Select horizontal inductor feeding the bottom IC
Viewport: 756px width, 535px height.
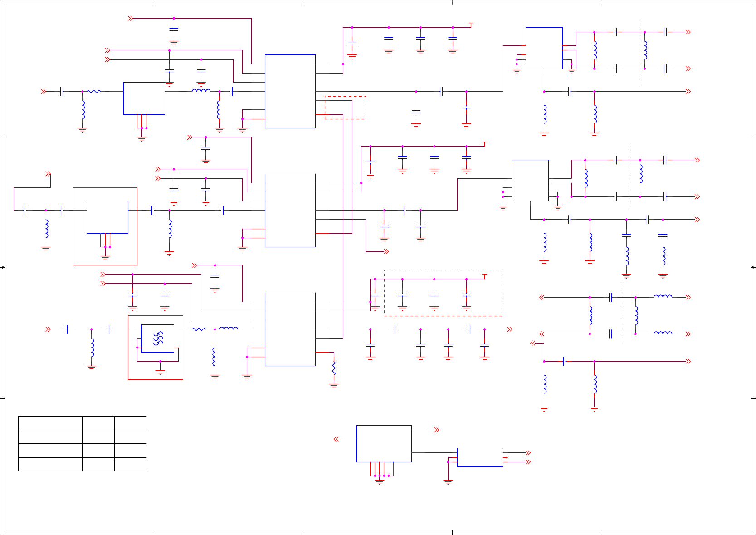[229, 328]
